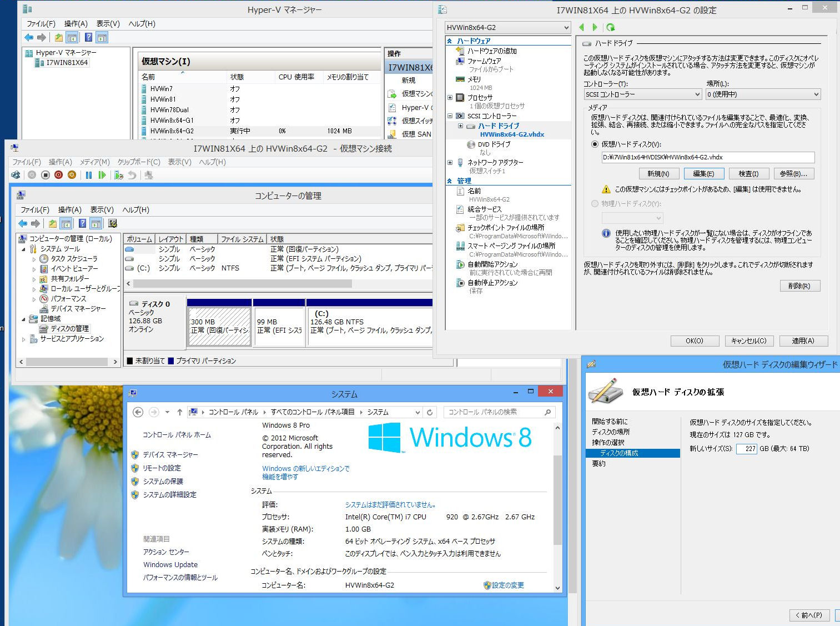The image size is (840, 626).
Task: Open Controller (コントローラー) SCSI dropdown
Action: pos(643,94)
